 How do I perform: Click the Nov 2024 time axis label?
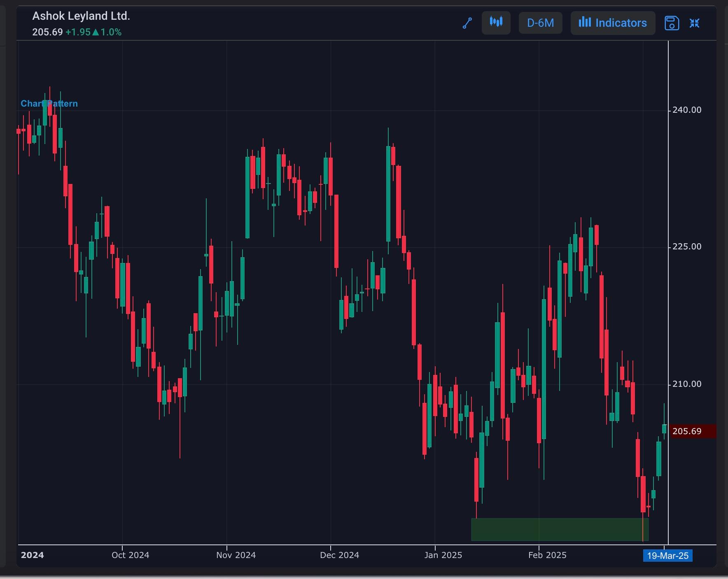click(x=236, y=555)
